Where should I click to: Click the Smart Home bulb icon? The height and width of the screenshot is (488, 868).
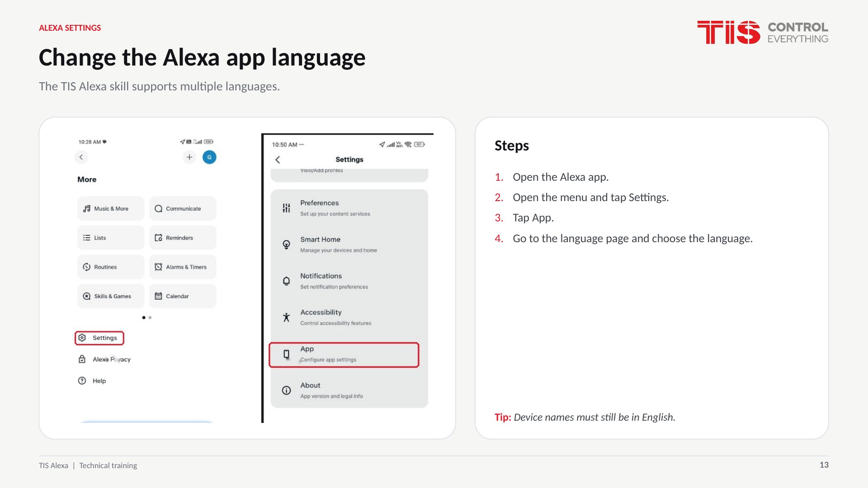286,244
